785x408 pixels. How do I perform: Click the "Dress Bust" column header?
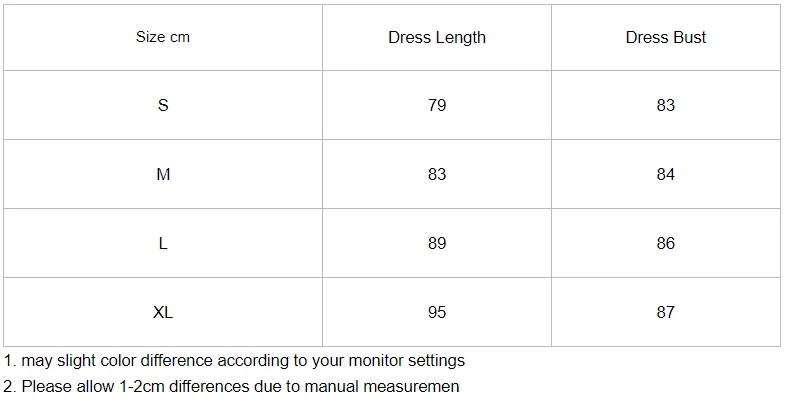point(666,37)
